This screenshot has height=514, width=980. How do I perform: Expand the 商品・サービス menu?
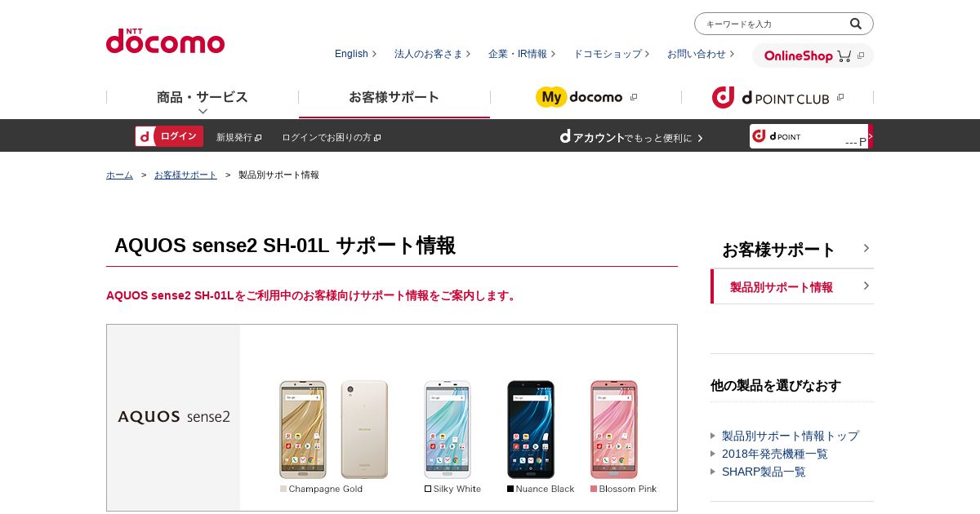(x=203, y=102)
